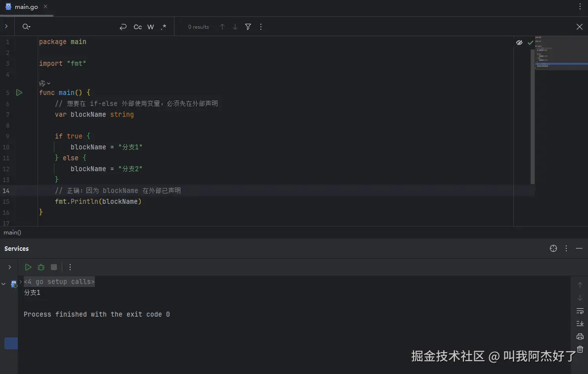Click fmt.Println(blockName) statement
The image size is (588, 374).
98,202
